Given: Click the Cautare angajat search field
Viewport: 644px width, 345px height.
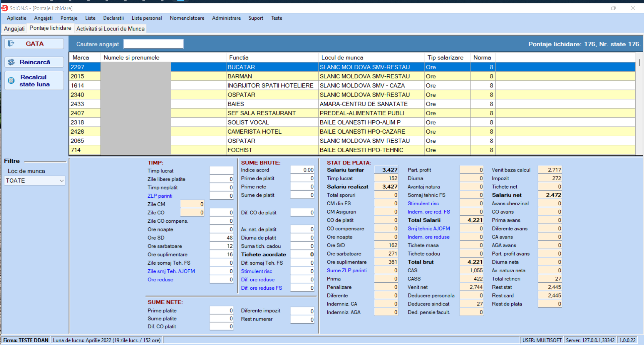Looking at the screenshot, I should 153,44.
